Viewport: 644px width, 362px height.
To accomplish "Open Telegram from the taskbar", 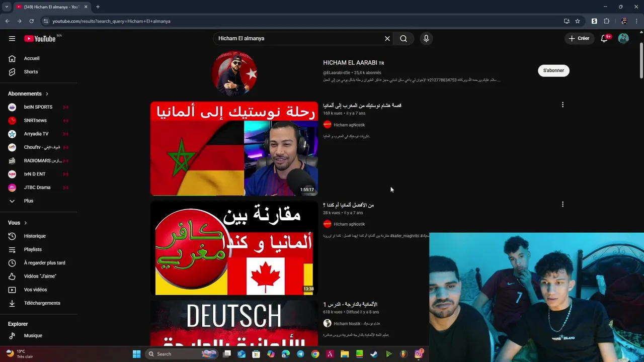I will coord(300,354).
